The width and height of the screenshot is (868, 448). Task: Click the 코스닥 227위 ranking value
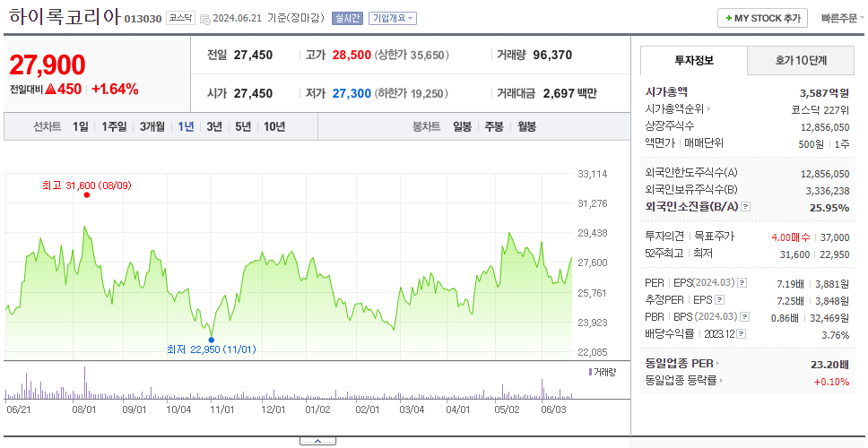(820, 109)
